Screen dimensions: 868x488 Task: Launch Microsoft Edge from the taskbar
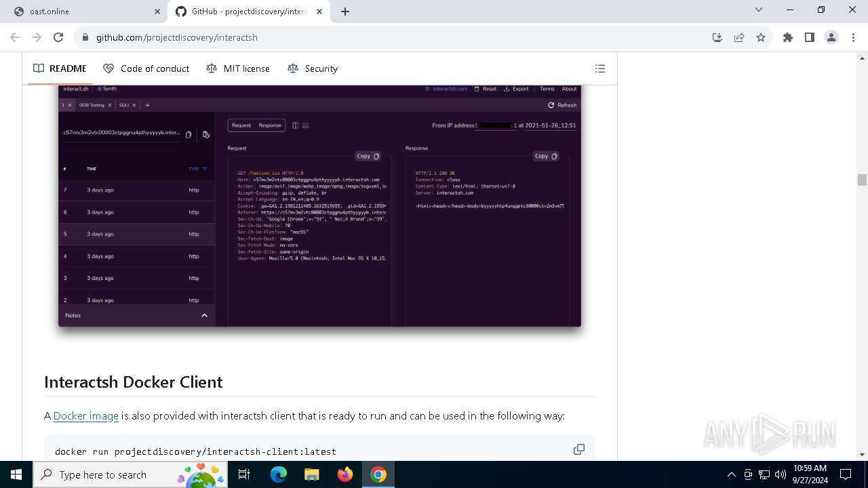[x=279, y=474]
